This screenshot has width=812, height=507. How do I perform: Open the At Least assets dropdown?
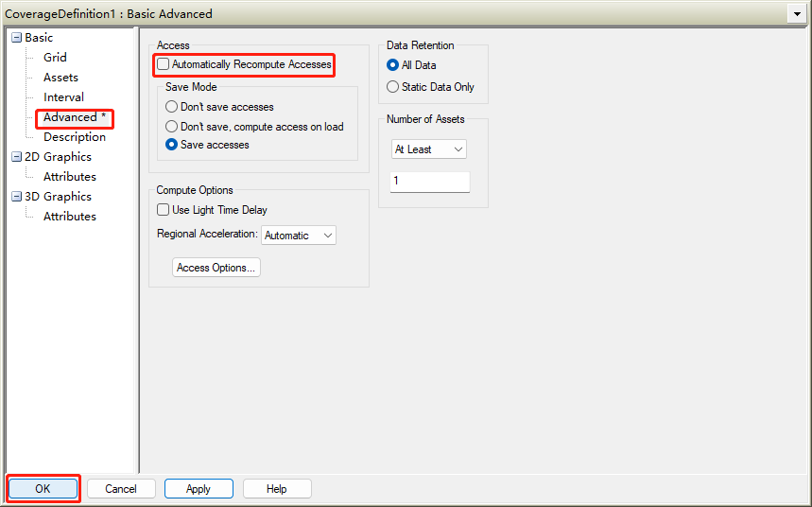(429, 149)
